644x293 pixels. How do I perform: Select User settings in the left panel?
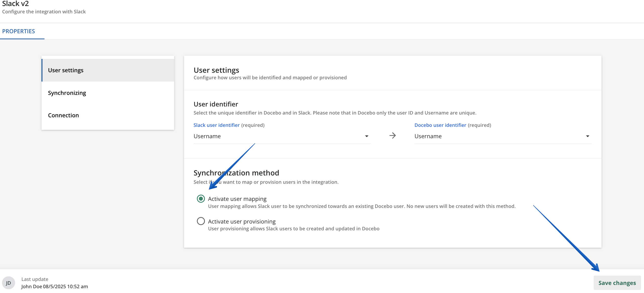pos(66,70)
